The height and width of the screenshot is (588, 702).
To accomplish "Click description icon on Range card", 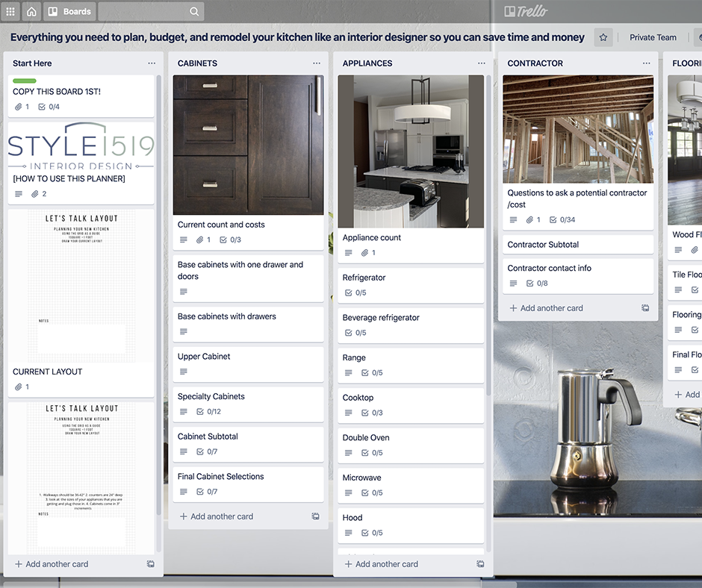I will tap(348, 373).
